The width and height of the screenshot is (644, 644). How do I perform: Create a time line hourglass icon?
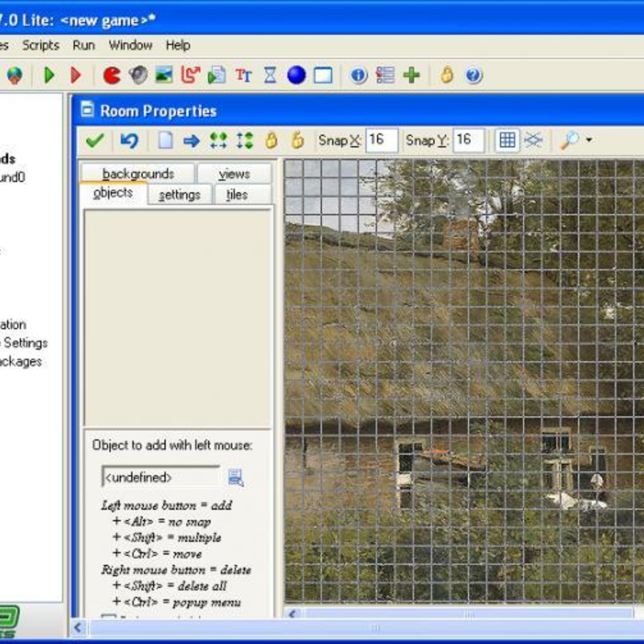pyautogui.click(x=270, y=75)
